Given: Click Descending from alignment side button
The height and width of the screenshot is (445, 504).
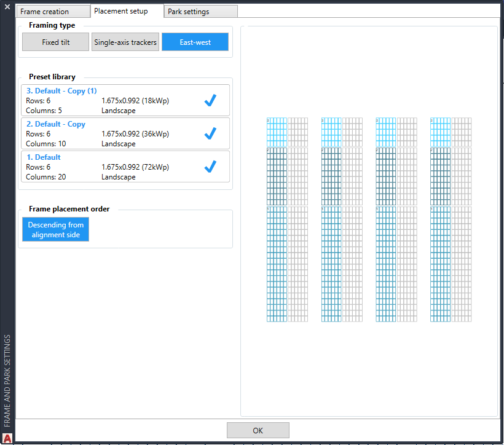Looking at the screenshot, I should click(56, 229).
